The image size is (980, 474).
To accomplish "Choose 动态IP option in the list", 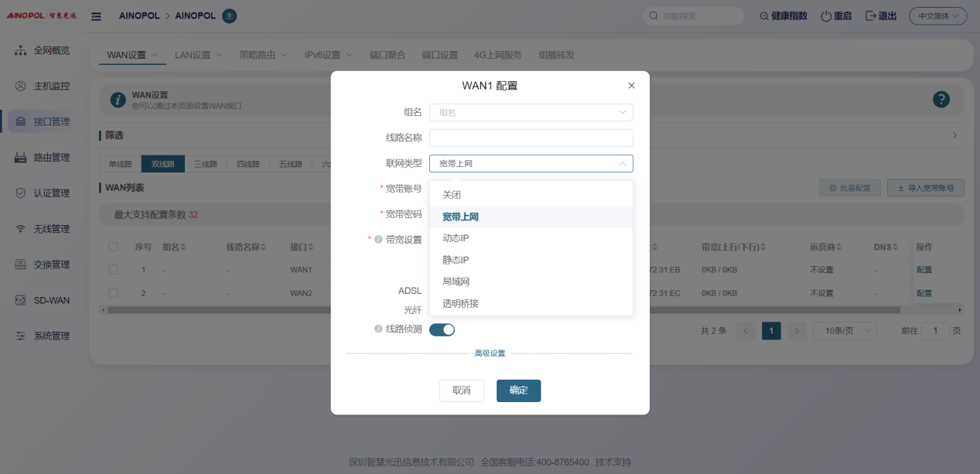I will 456,238.
